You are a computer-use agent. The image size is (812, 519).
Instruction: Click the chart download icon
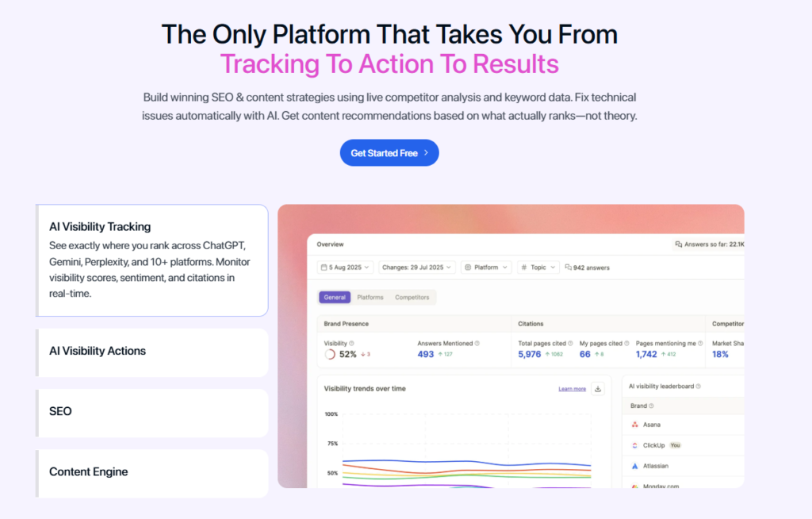598,389
